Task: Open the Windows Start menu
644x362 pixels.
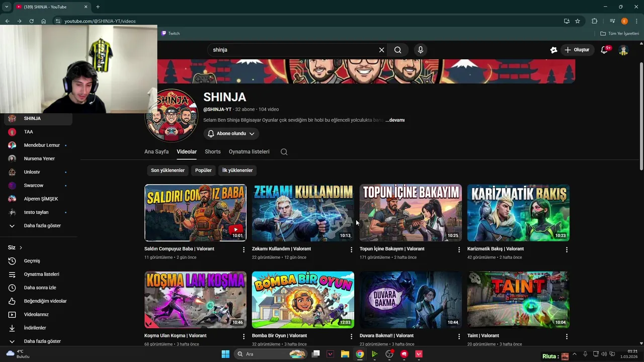Action: pos(225,354)
